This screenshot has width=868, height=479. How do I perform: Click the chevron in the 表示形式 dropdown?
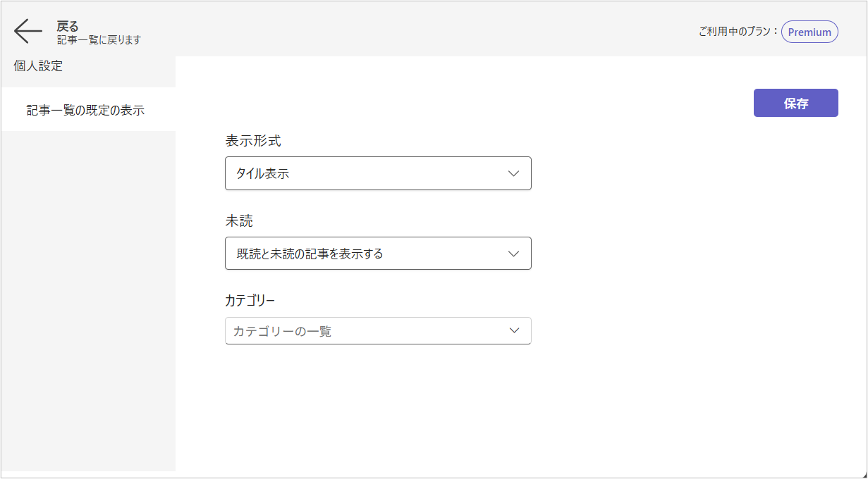coord(514,173)
